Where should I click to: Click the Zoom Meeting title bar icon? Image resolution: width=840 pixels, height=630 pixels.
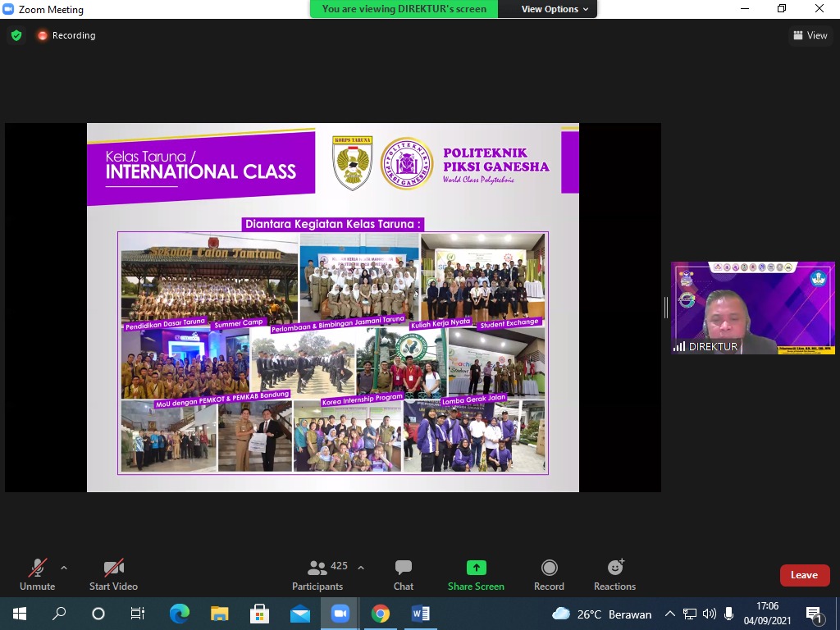8,9
